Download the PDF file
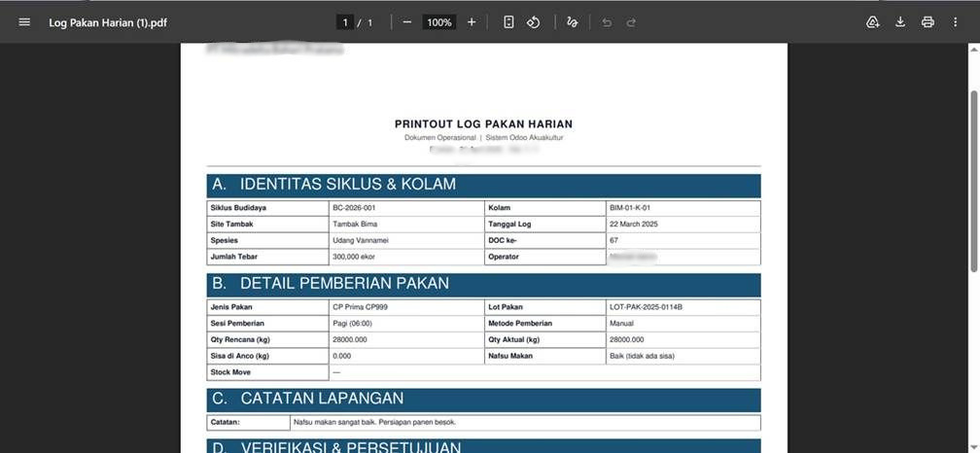The image size is (980, 453). tap(900, 22)
